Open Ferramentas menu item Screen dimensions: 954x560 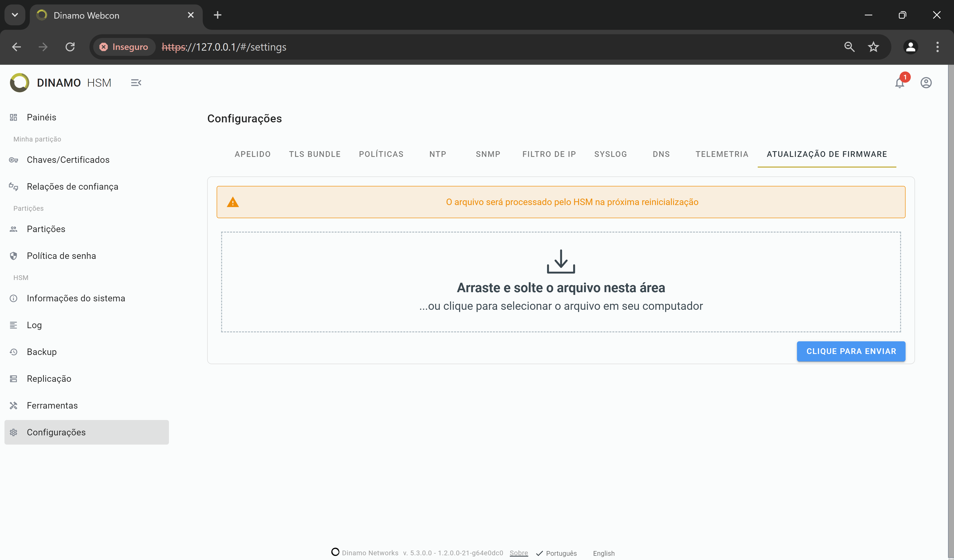click(87, 406)
